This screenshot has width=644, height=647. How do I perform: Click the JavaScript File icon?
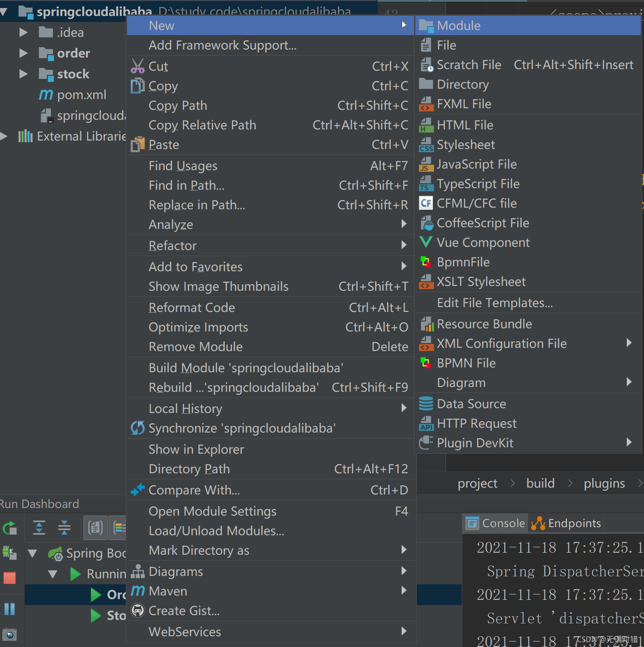point(426,164)
